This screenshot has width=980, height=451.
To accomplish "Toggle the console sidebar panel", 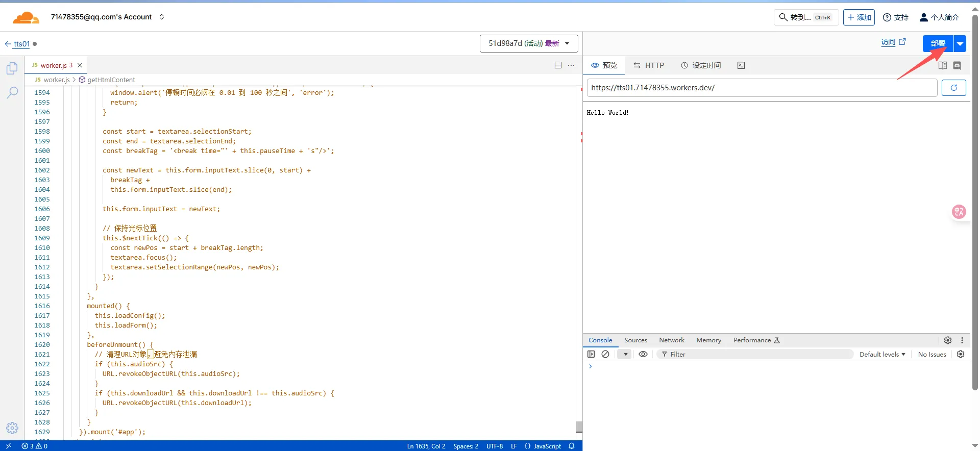I will (591, 354).
